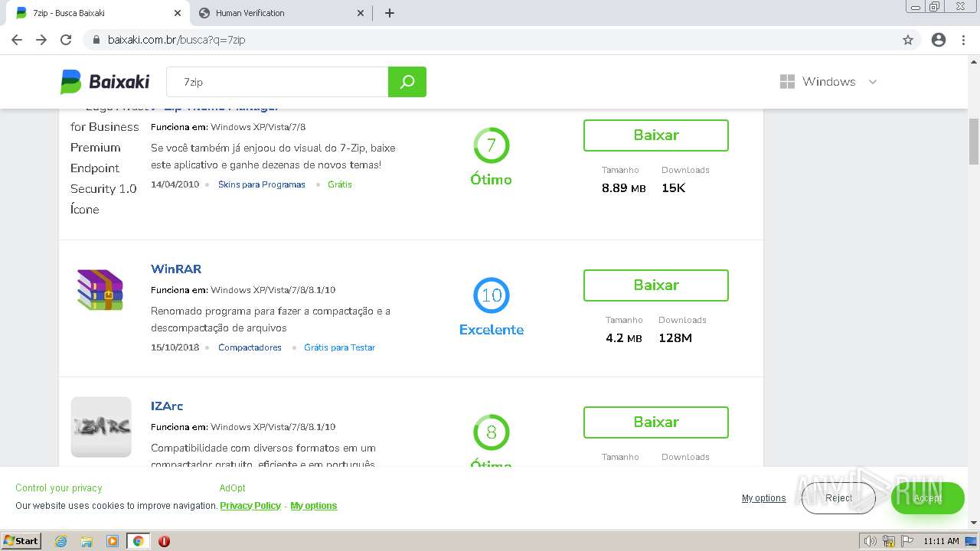
Task: Click the address bar URL
Action: (x=177, y=40)
